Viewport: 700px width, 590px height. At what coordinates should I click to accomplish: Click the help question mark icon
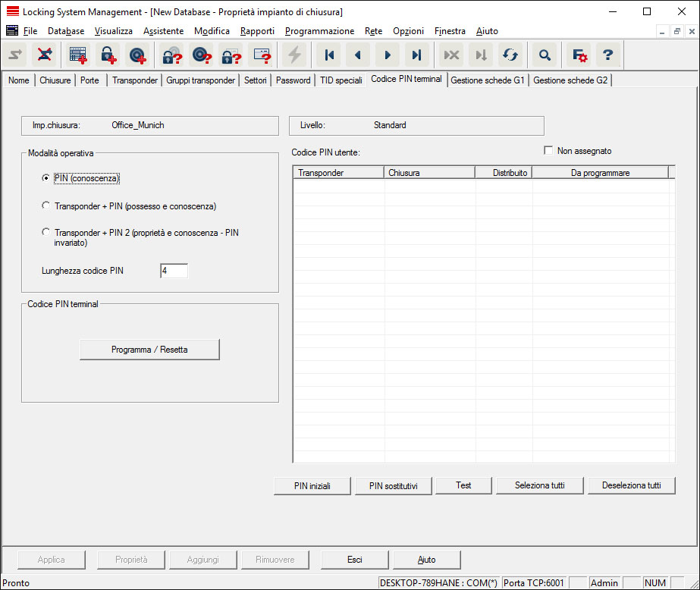[x=607, y=55]
